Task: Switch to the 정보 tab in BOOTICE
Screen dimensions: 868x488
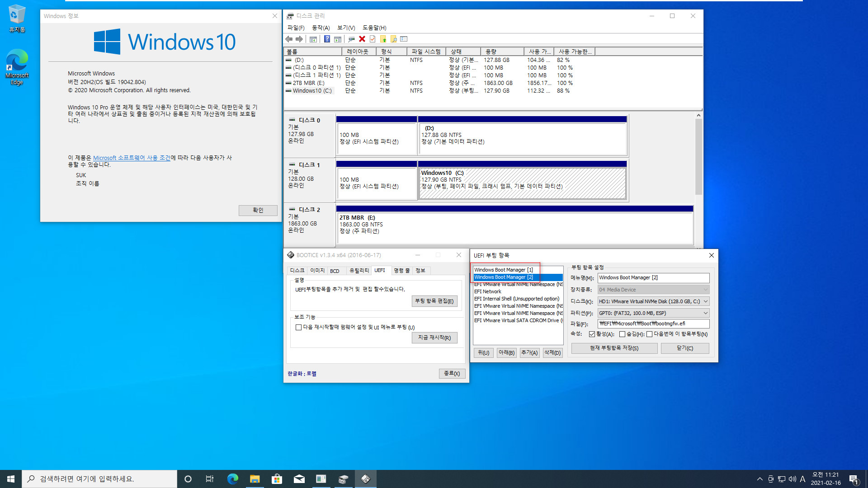Action: (420, 271)
